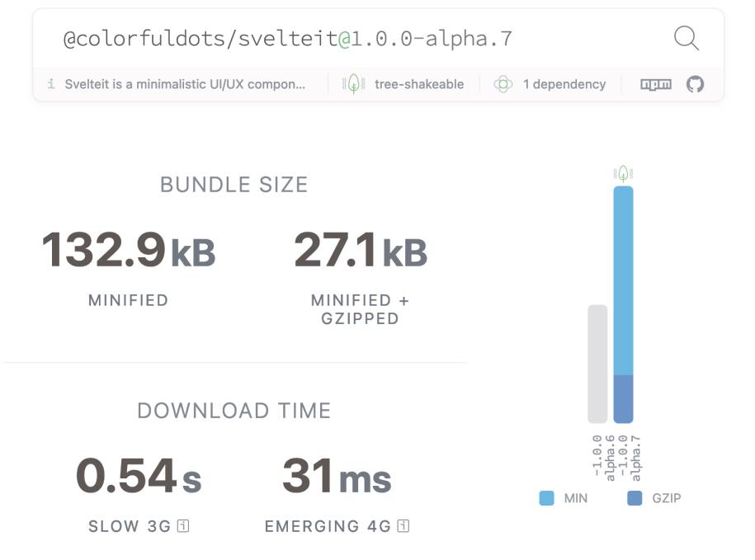Click the tree-shakeable leaf icon in info bar

[x=353, y=84]
